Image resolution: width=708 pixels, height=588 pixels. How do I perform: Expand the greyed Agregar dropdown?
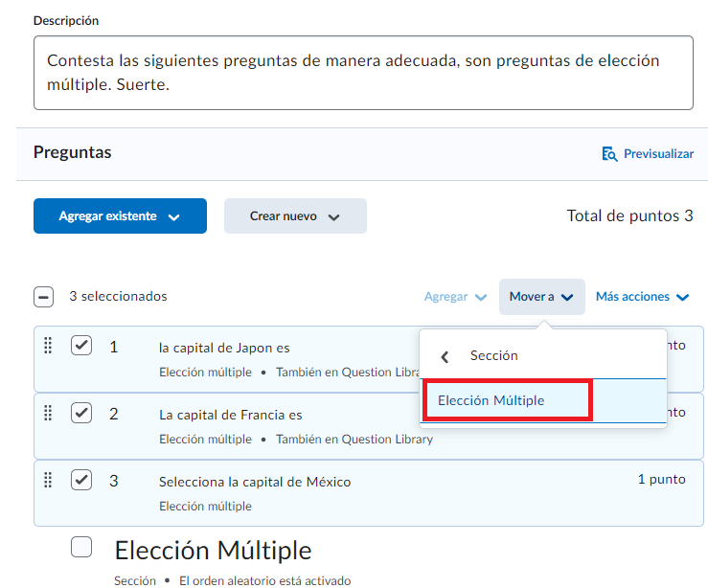pos(455,297)
